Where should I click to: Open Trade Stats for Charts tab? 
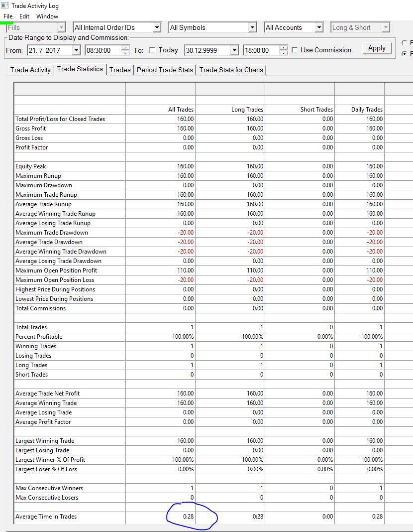click(231, 70)
